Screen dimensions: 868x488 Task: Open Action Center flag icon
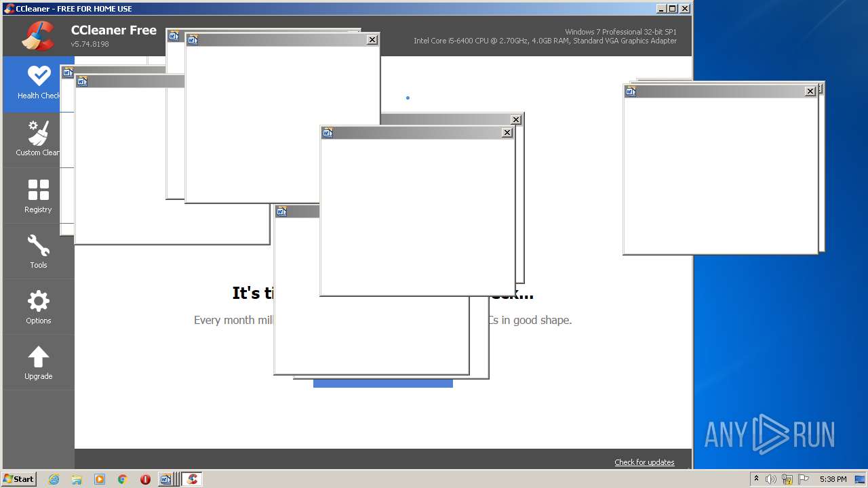pyautogui.click(x=803, y=479)
